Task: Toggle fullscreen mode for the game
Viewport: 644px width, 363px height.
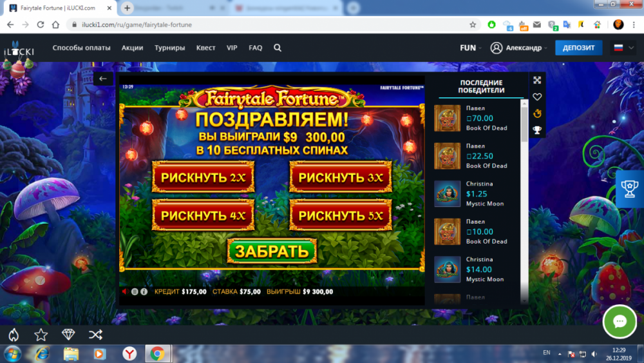Action: pos(537,80)
